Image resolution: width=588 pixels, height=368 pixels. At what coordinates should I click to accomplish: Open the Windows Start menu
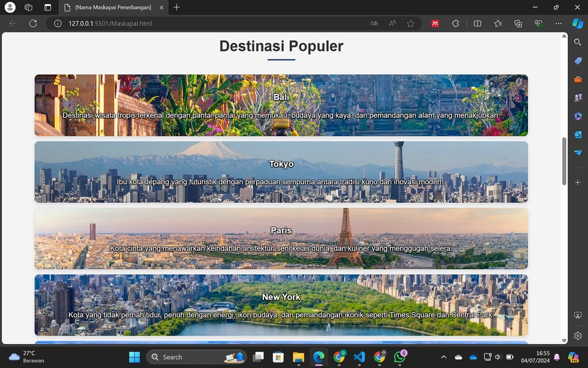tap(134, 357)
